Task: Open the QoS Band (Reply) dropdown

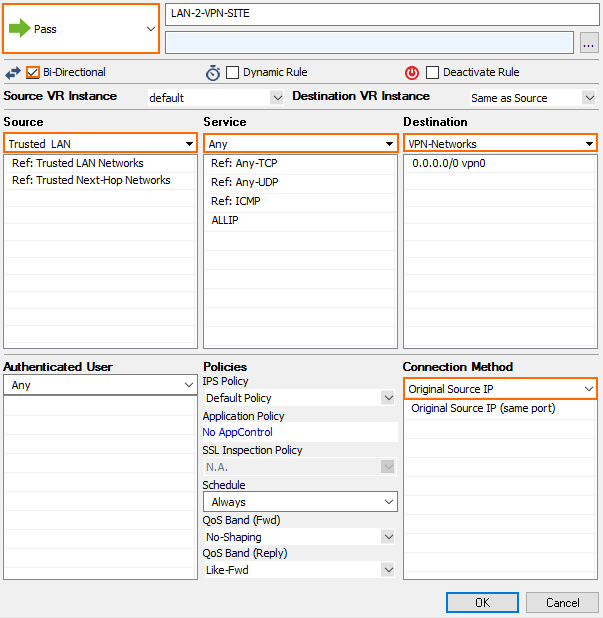Action: (300, 570)
